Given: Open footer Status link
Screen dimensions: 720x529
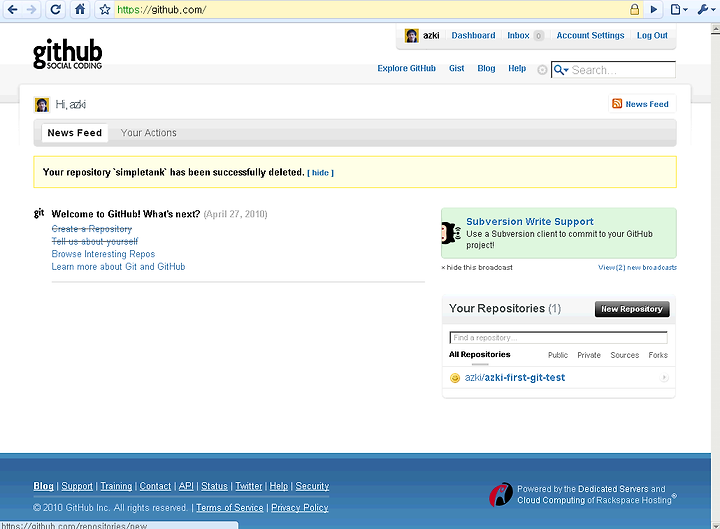Looking at the screenshot, I should click(214, 486).
